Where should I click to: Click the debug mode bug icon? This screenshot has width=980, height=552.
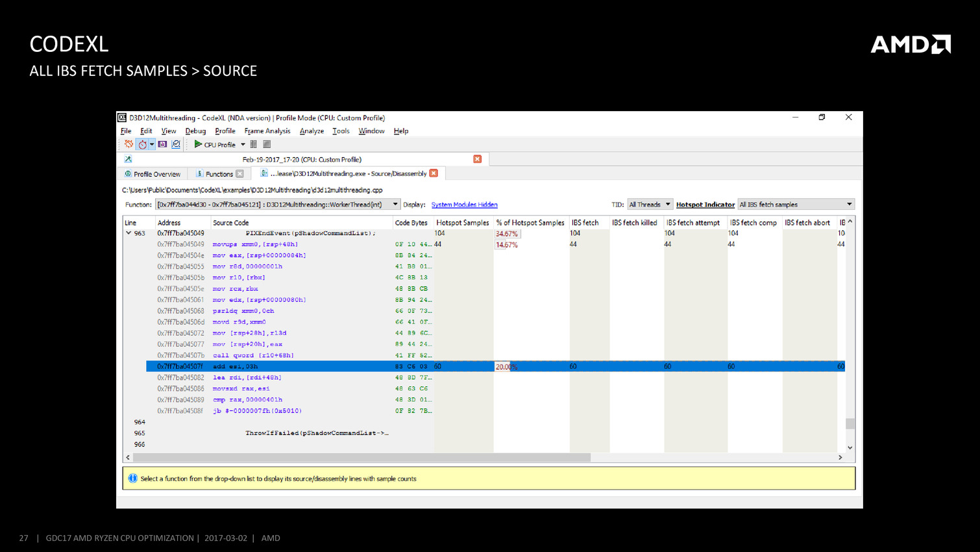point(129,144)
